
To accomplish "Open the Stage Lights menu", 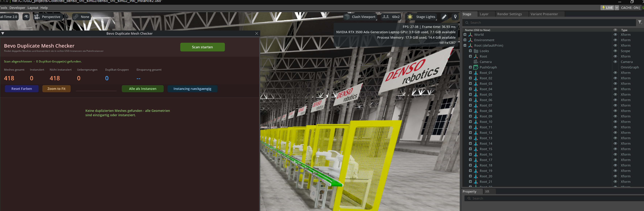I will 421,17.
